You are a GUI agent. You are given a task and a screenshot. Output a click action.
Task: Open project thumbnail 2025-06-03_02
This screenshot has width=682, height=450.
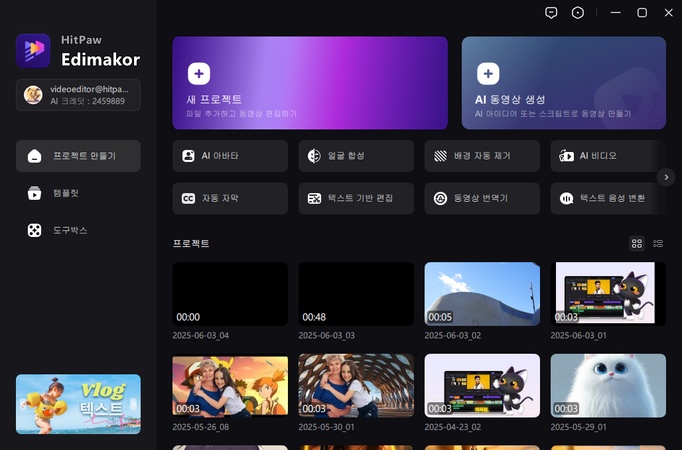(x=482, y=293)
